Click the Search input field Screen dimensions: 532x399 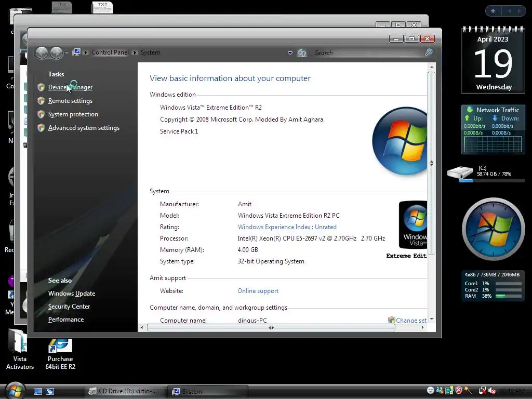click(368, 52)
